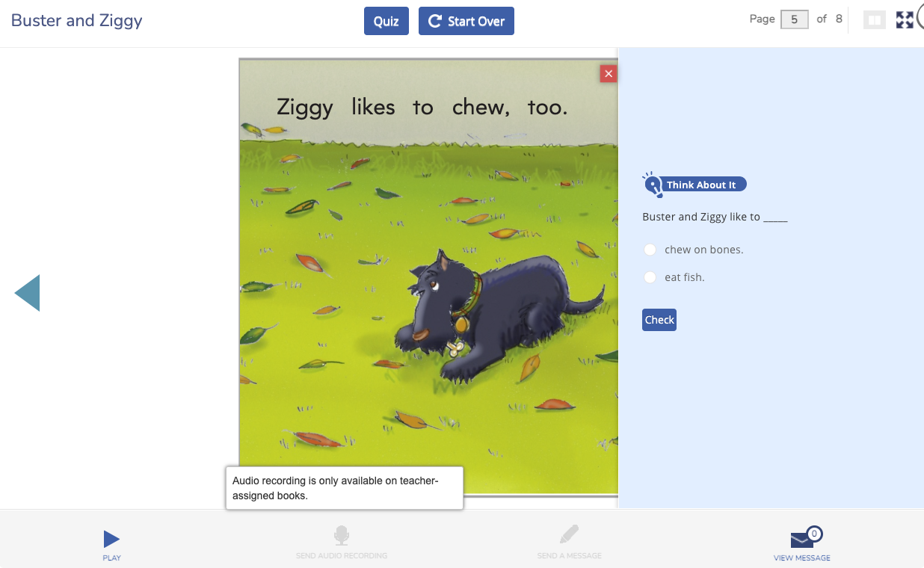This screenshot has height=568, width=924.
Task: Click the audio recording tooltip message
Action: click(x=345, y=488)
